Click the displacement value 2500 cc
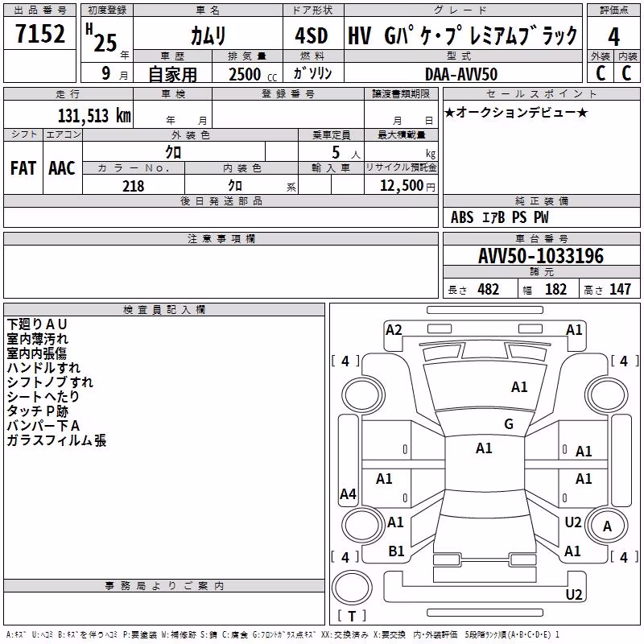The height and width of the screenshot is (644, 644). 253,74
